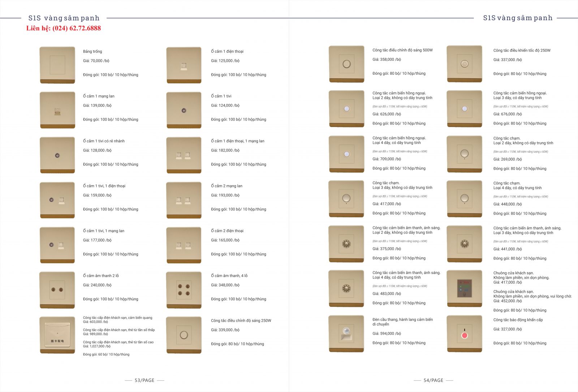Click the contact phone number (024) 62.72.6888
This screenshot has height=392, width=578.
click(64, 28)
